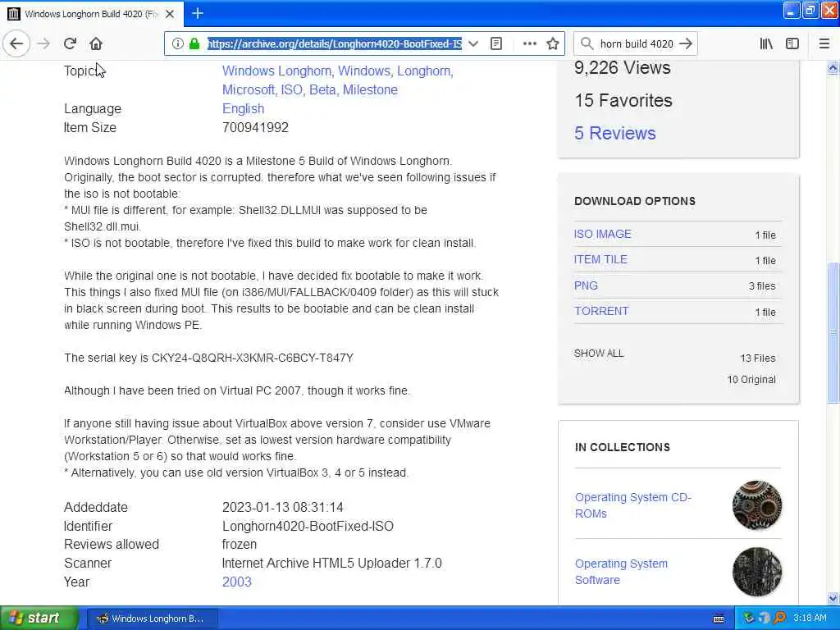Click the 9,226 Views text
The height and width of the screenshot is (630, 840).
pyautogui.click(x=623, y=67)
